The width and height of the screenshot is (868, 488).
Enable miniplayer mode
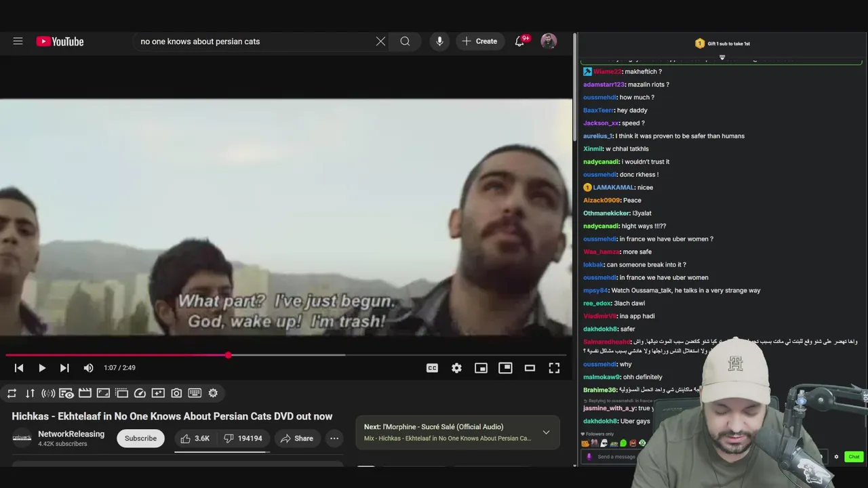pos(481,368)
